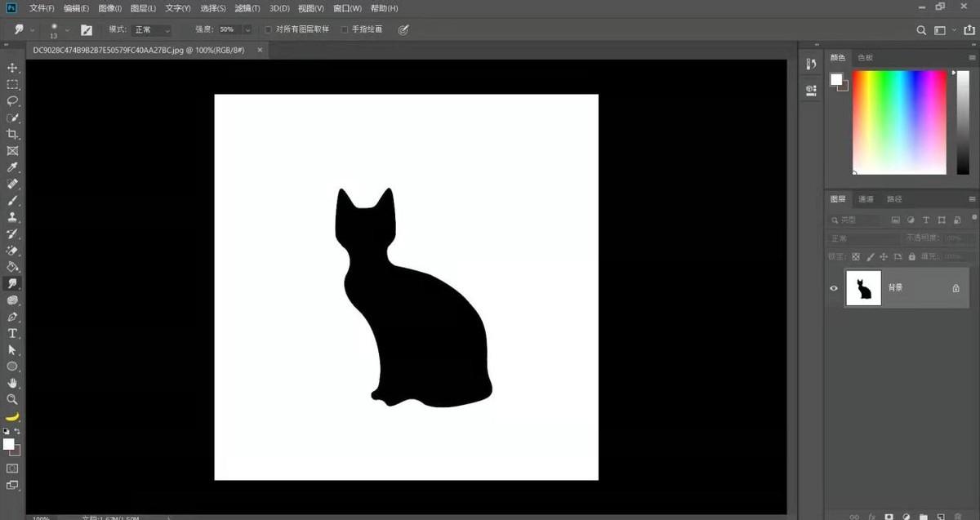The image size is (980, 520).
Task: Select the Hand tool
Action: (x=12, y=383)
